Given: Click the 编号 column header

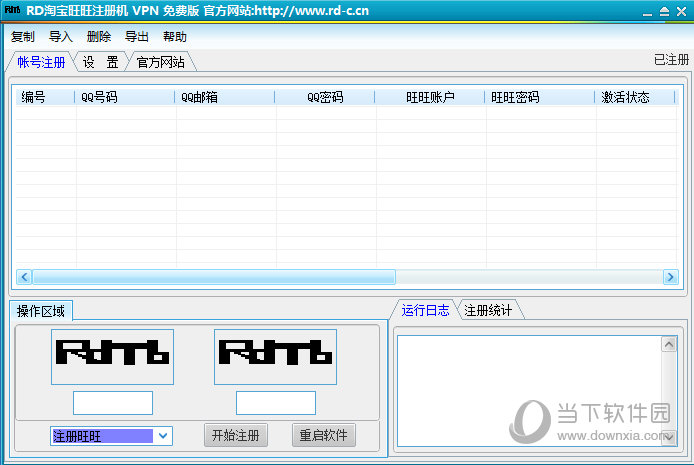Looking at the screenshot, I should click(x=45, y=97).
